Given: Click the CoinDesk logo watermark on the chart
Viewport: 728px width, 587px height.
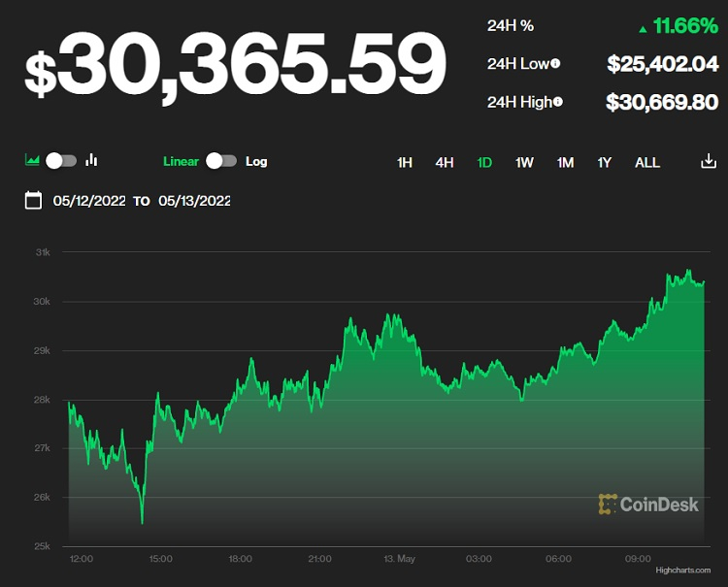Looking at the screenshot, I should pos(648,504).
